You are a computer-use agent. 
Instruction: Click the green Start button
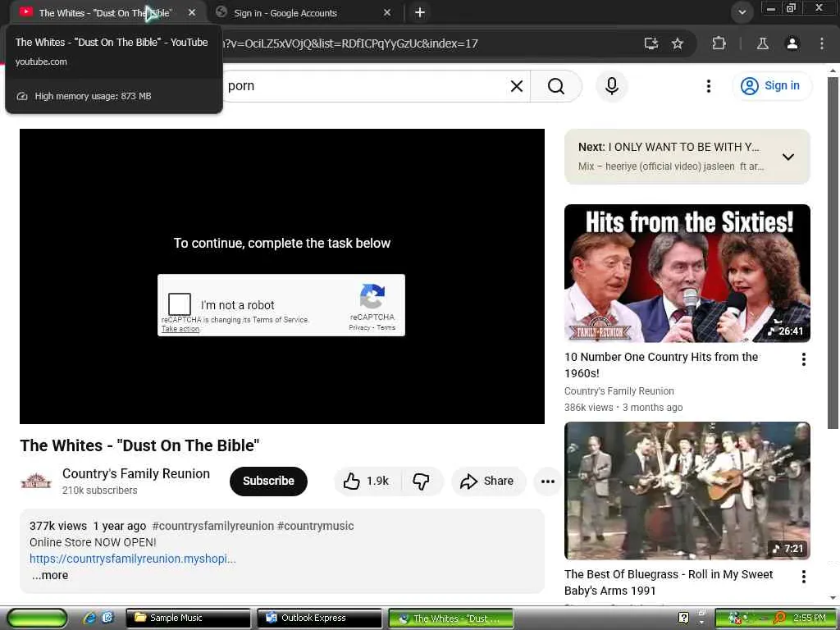pyautogui.click(x=37, y=619)
